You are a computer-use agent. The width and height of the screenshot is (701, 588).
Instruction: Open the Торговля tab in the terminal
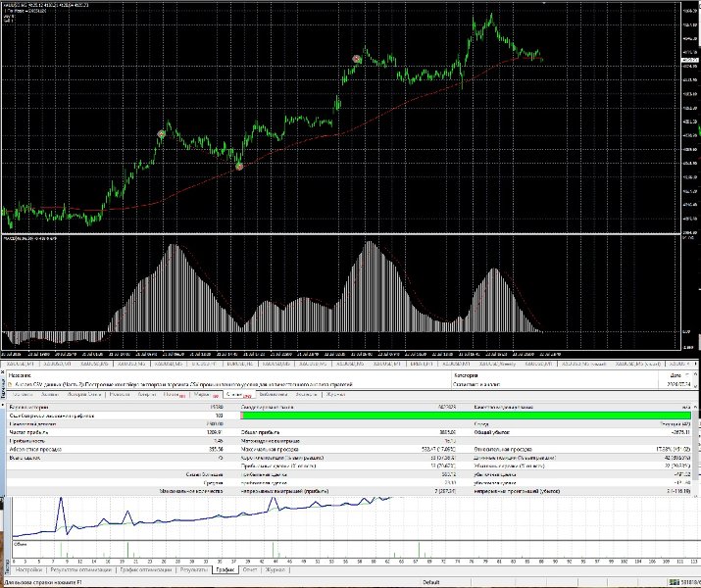[x=23, y=395]
